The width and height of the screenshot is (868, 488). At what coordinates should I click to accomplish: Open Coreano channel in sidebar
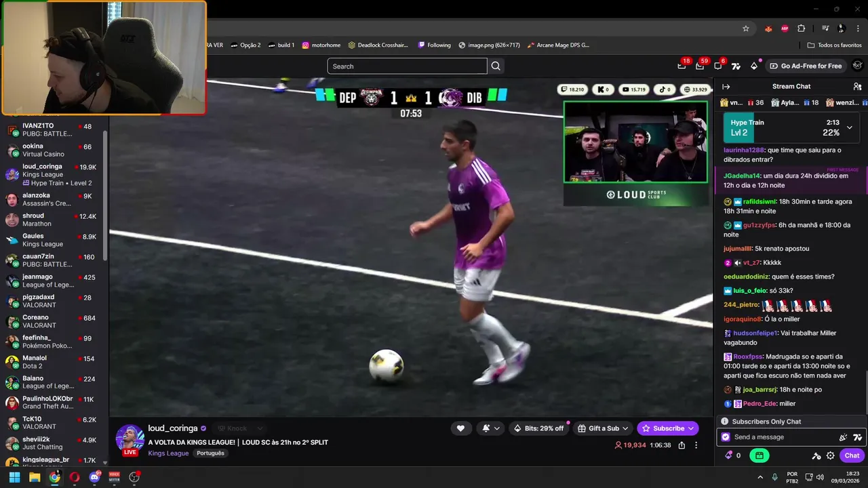(x=53, y=321)
